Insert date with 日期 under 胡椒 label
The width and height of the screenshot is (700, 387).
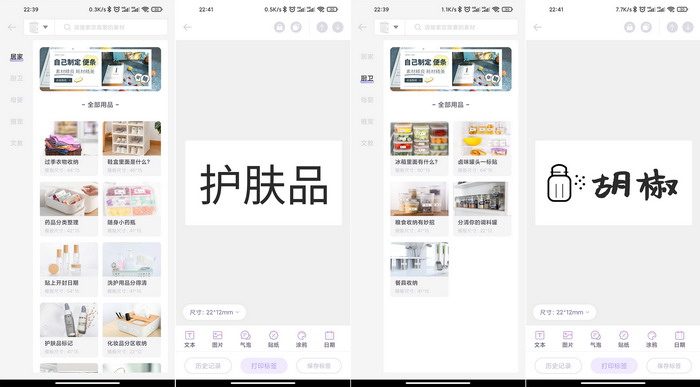679,339
